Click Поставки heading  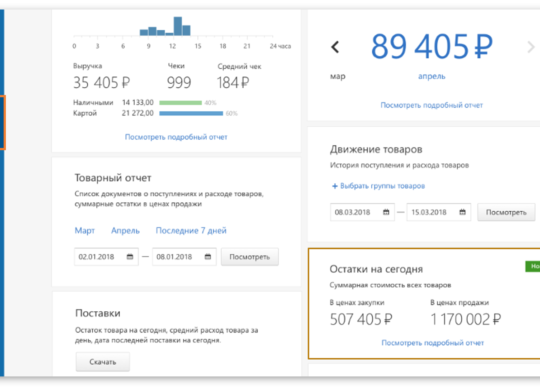point(98,313)
